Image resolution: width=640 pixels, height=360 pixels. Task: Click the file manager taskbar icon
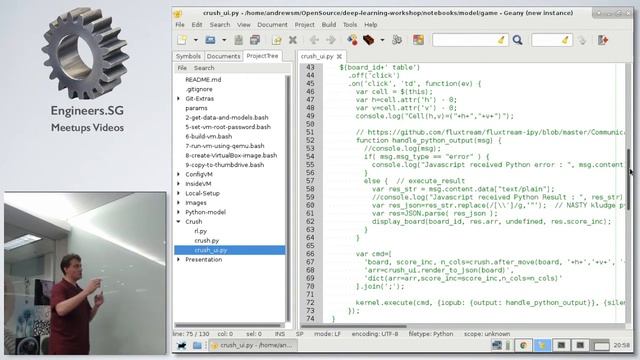click(x=197, y=345)
